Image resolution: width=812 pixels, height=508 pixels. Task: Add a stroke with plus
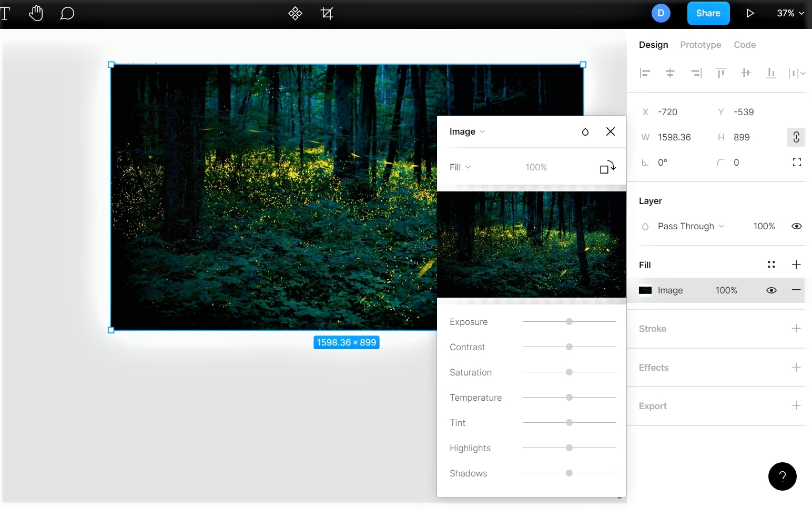click(796, 328)
